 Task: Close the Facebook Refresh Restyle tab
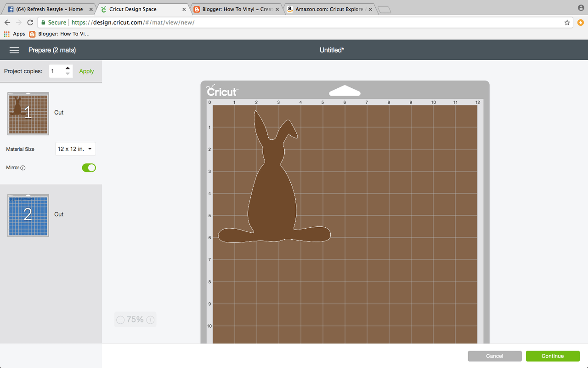90,9
